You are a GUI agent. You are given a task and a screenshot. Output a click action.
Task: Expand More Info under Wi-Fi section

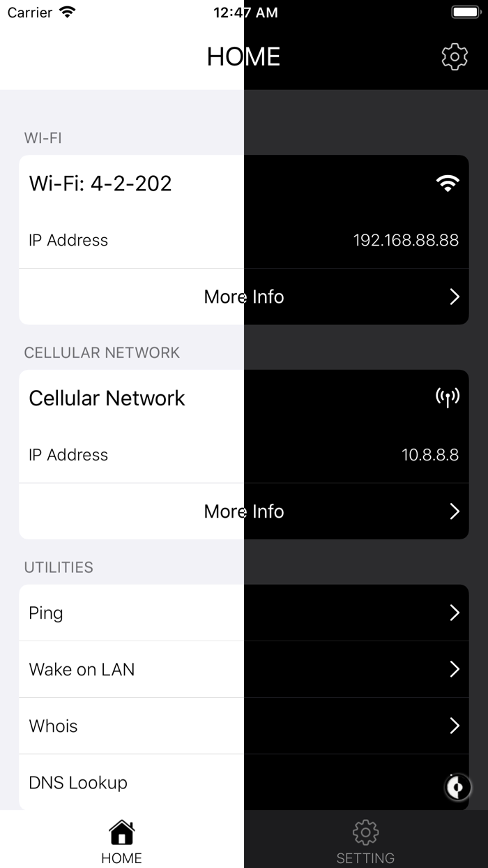click(x=243, y=297)
